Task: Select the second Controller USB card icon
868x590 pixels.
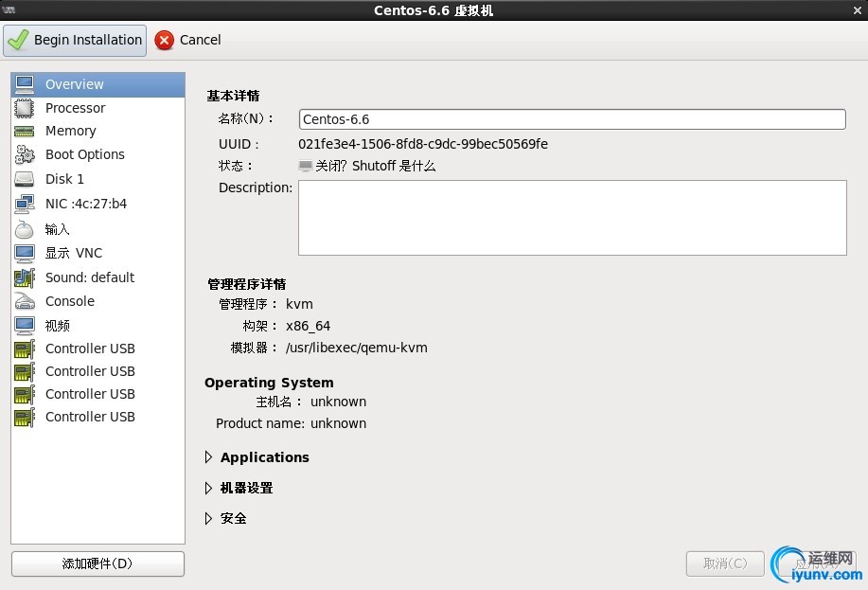Action: pyautogui.click(x=25, y=372)
